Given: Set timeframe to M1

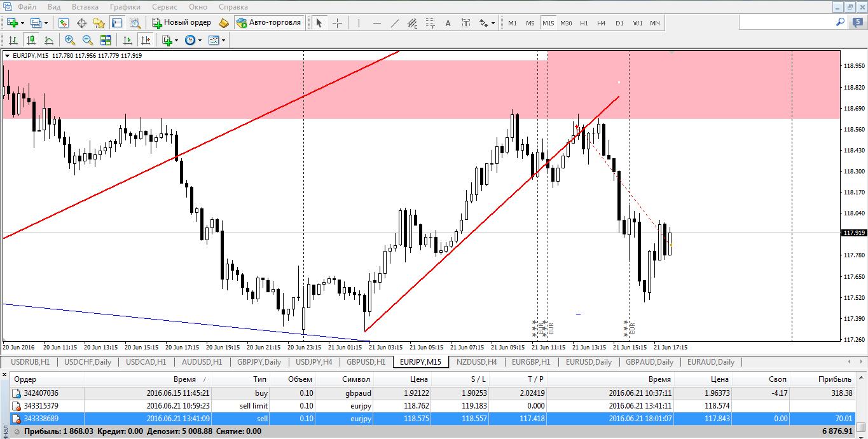Looking at the screenshot, I should coord(513,23).
